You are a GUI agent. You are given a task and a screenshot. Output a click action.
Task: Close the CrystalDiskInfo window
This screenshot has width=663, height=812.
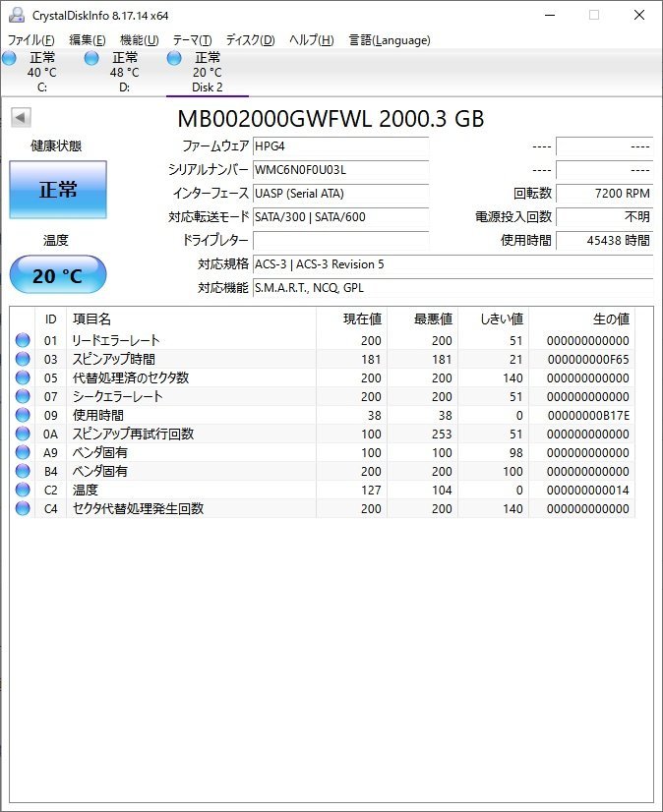coord(639,15)
